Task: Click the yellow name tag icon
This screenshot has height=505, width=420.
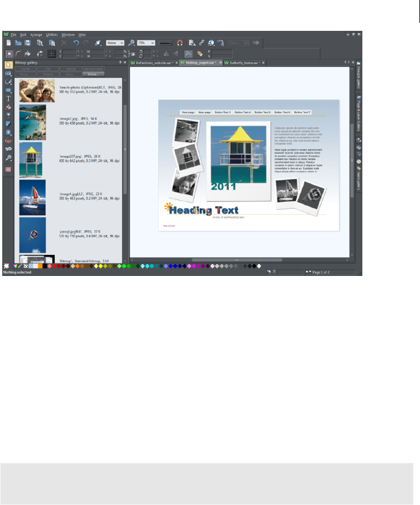Action: tap(200, 54)
